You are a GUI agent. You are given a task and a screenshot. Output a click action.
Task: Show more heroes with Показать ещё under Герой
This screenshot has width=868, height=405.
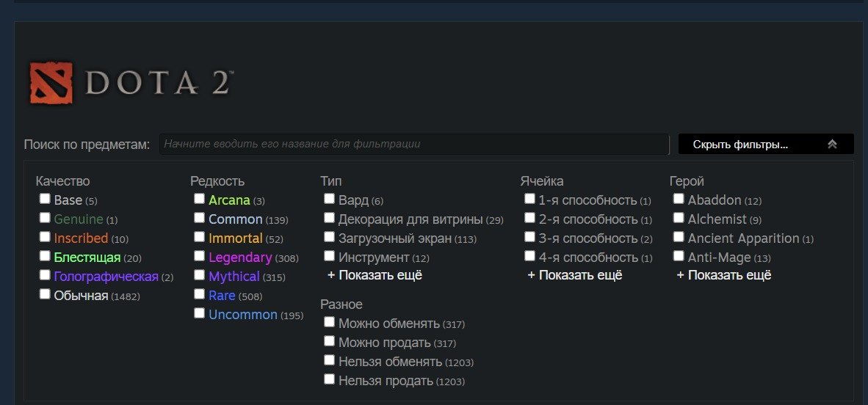pos(724,275)
